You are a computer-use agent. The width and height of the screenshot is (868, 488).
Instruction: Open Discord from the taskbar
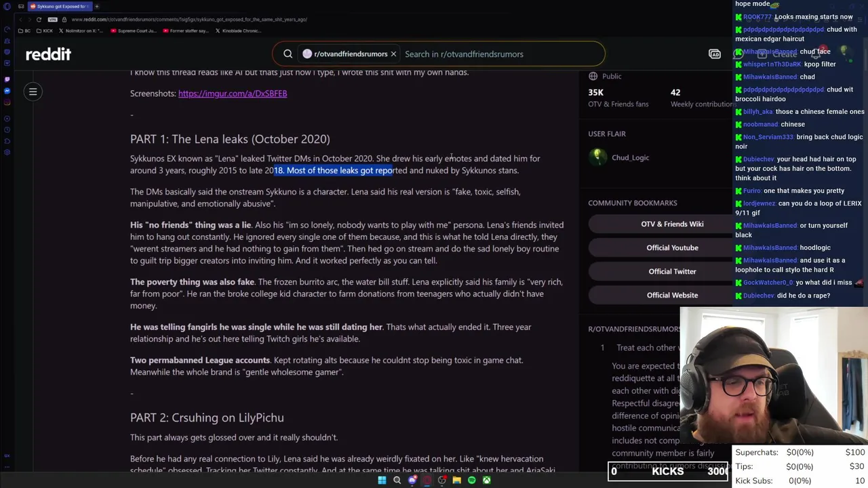412,480
